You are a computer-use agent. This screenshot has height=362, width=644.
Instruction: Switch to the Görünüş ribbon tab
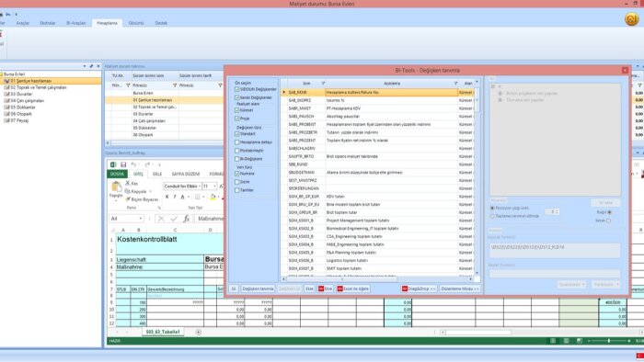pyautogui.click(x=136, y=23)
